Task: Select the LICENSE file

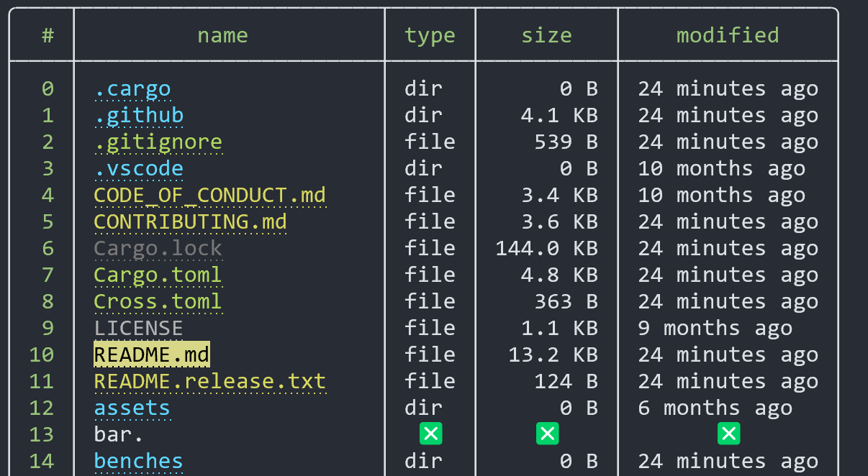Action: coord(138,327)
